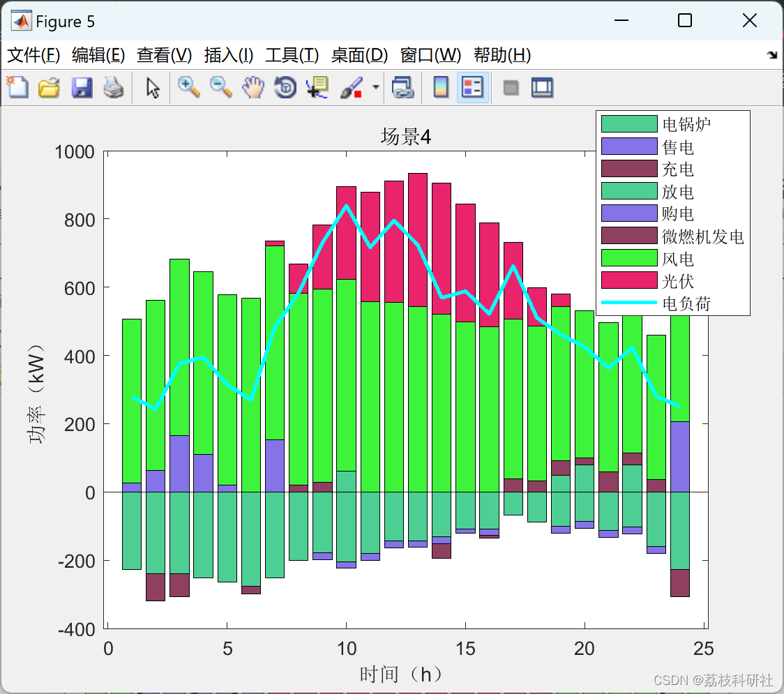
Task: Open the 文件(F) menu
Action: (33, 55)
